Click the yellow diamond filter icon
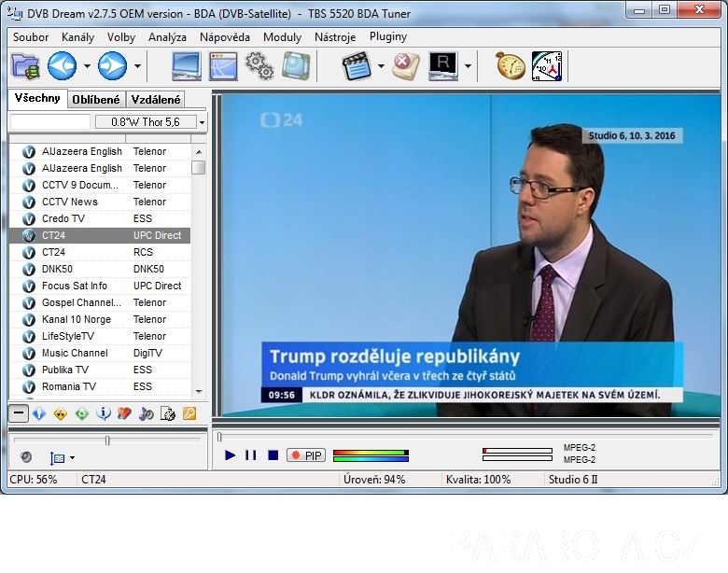This screenshot has width=728, height=573. (x=61, y=413)
